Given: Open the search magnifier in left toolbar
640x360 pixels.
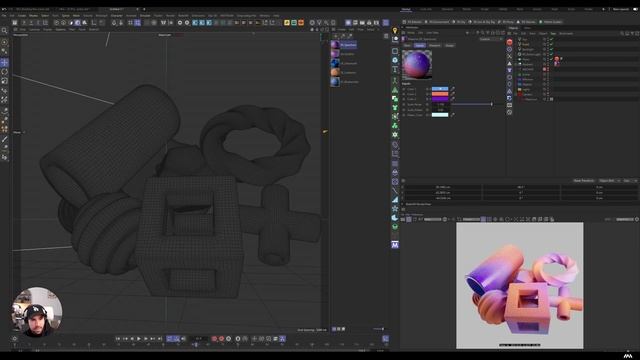Looking at the screenshot, I should coord(4,31).
